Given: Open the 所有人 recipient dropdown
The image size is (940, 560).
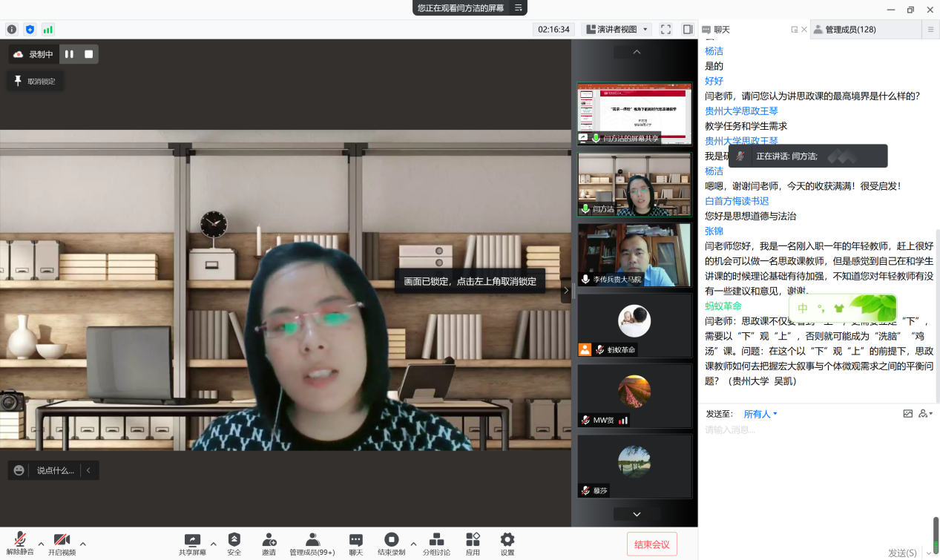Looking at the screenshot, I should tap(760, 414).
